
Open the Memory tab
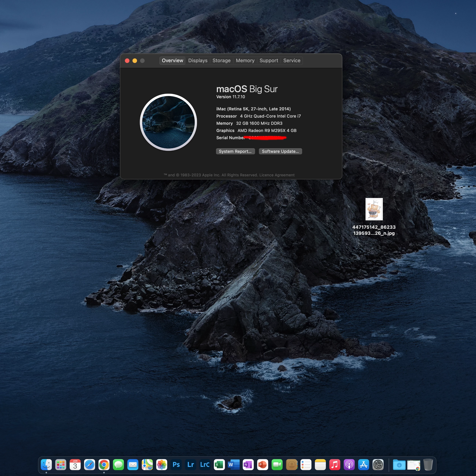click(x=245, y=61)
